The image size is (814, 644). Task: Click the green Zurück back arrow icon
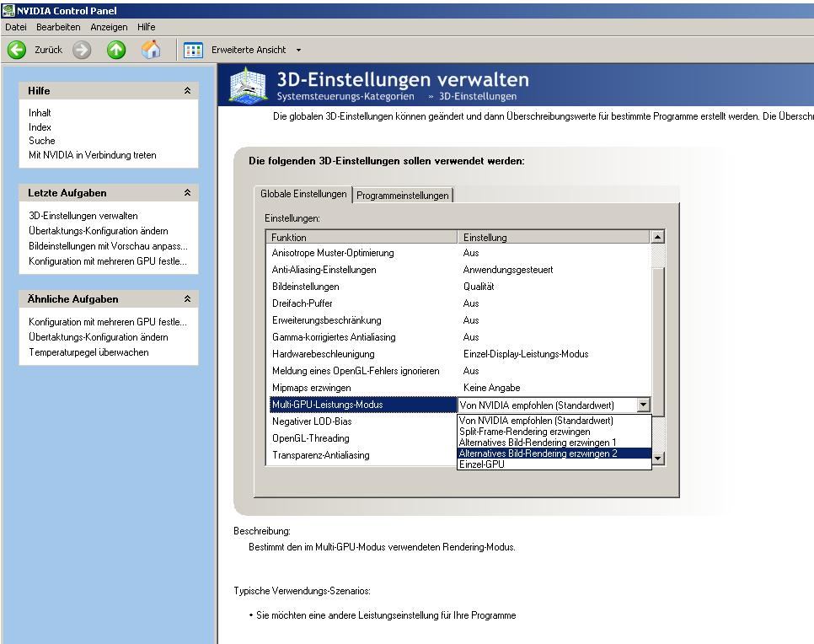coord(17,50)
